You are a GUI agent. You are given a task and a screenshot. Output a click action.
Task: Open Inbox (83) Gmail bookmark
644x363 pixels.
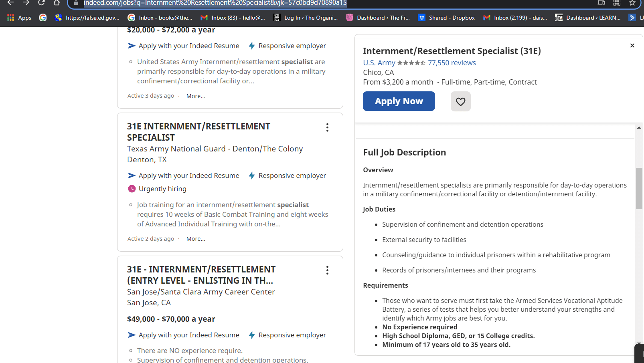[233, 18]
